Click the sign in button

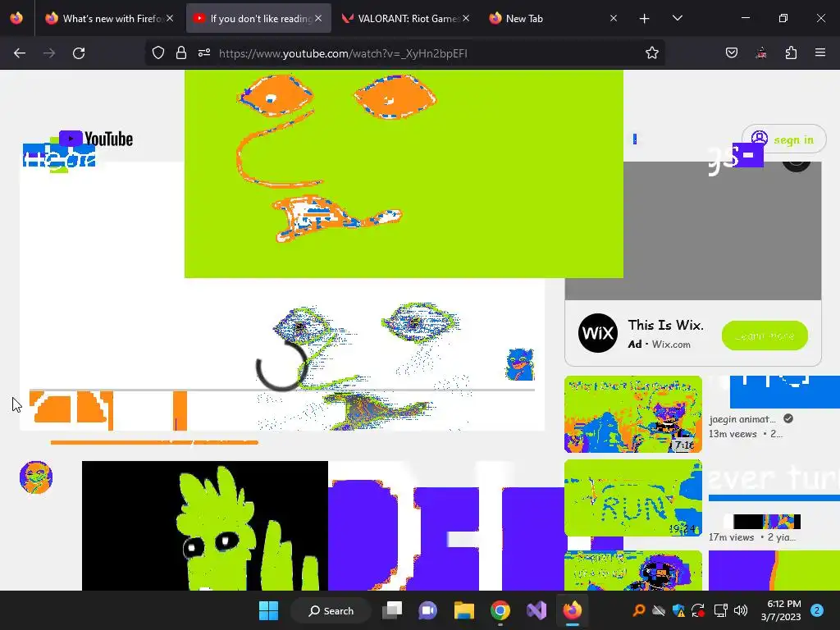[783, 139]
